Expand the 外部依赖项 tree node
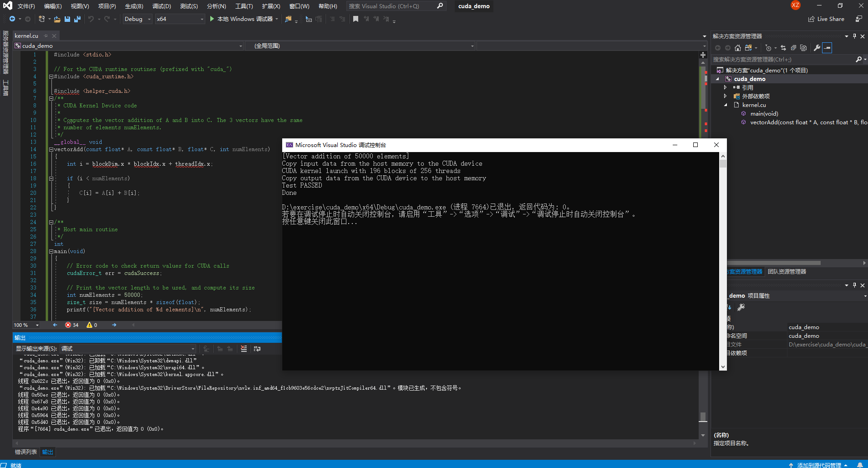Viewport: 868px width, 468px height. pos(725,96)
